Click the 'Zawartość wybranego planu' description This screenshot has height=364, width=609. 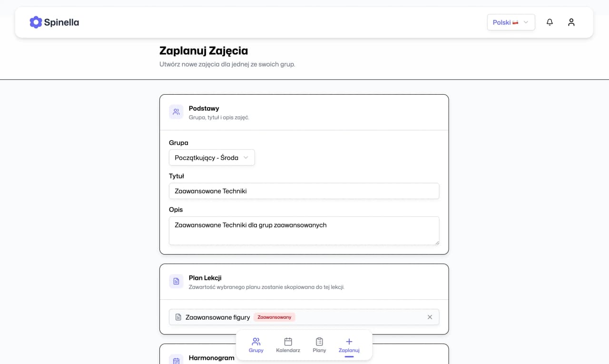click(x=266, y=287)
